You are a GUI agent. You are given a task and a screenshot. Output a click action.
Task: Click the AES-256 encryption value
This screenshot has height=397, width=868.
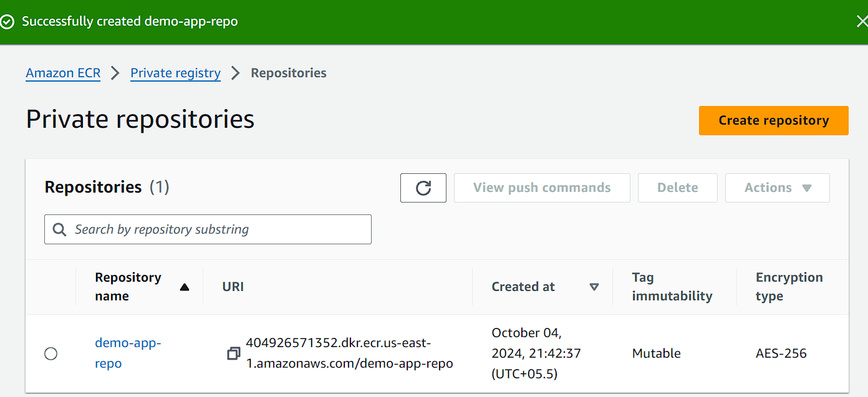[x=781, y=353]
